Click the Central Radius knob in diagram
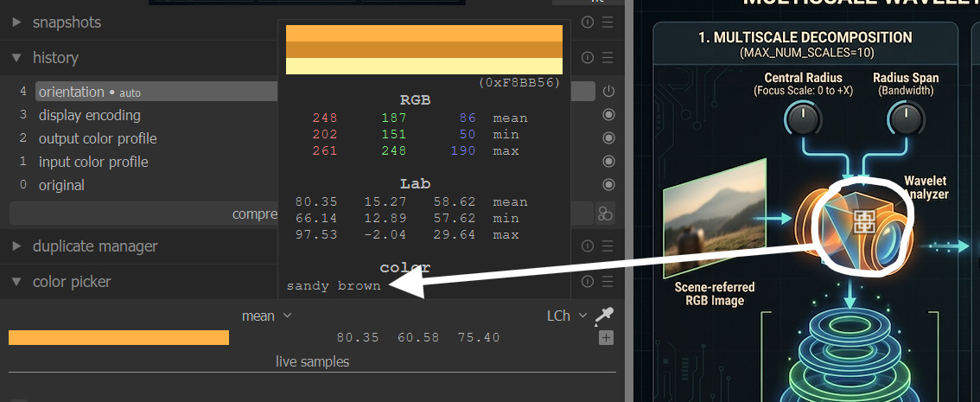The height and width of the screenshot is (402, 980). point(803,119)
